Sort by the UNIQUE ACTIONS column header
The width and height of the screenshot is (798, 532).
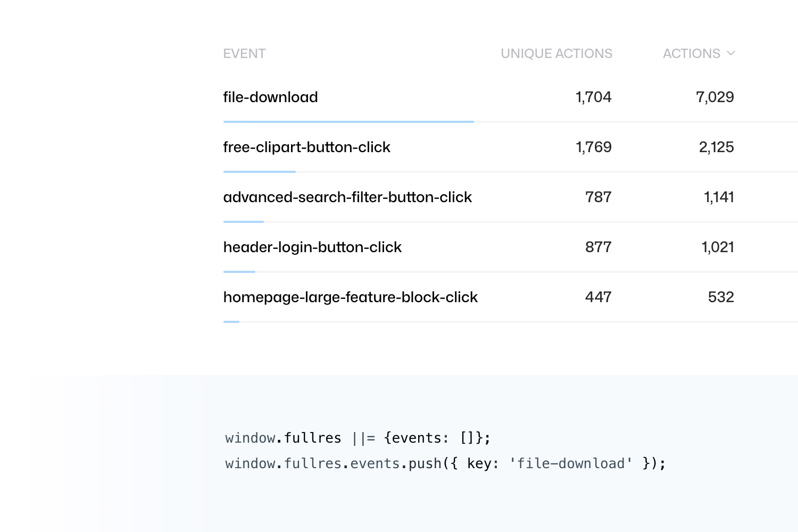(556, 53)
